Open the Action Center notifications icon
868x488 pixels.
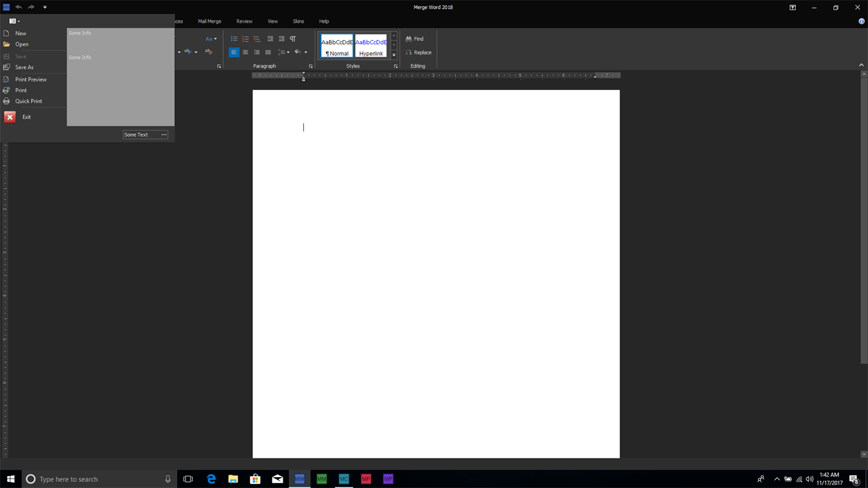(854, 479)
